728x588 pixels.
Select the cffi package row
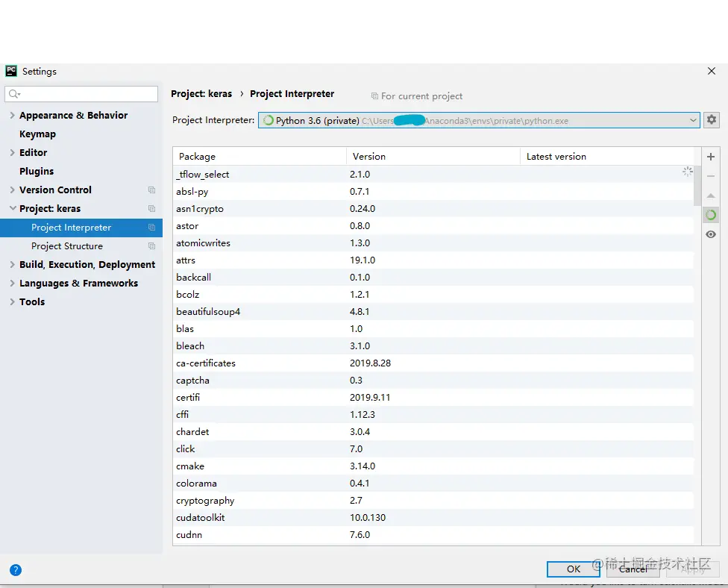tap(433, 415)
